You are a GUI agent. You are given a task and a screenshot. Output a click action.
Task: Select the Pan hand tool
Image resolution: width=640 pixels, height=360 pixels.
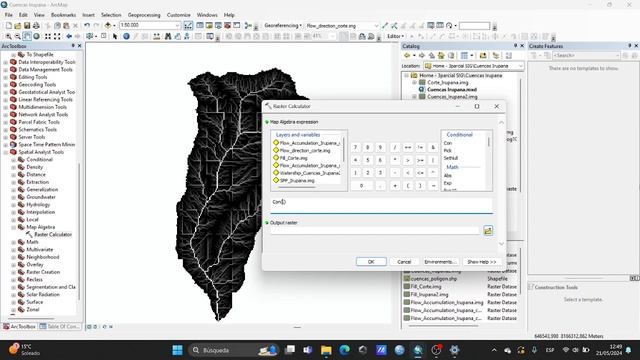[x=27, y=36]
